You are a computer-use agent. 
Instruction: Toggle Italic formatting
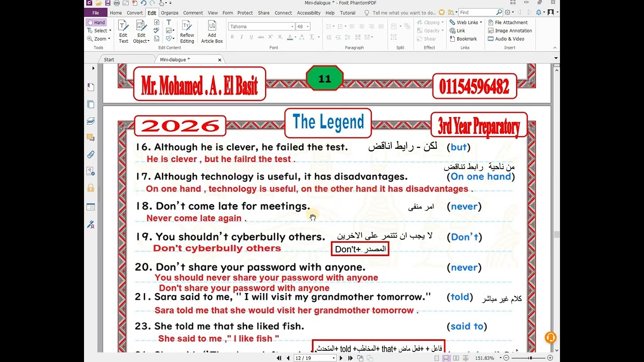click(x=242, y=37)
